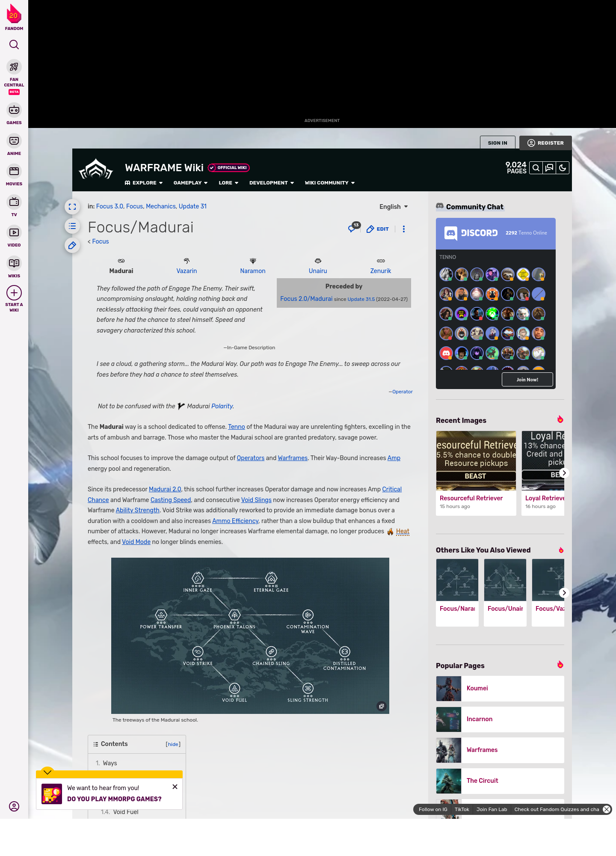616x856 pixels.
Task: Select the Vazarin school icon tab
Action: tap(187, 261)
